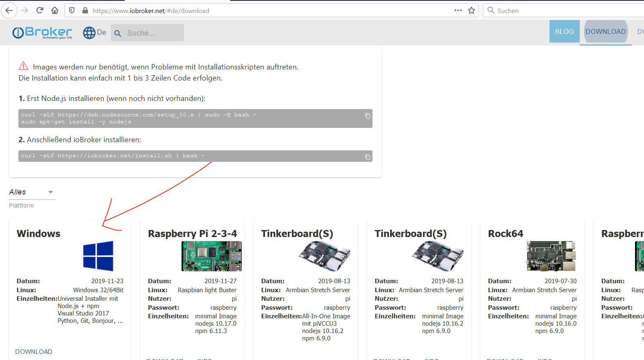Expand the Alles platform dropdown
The image size is (644, 360).
32,192
